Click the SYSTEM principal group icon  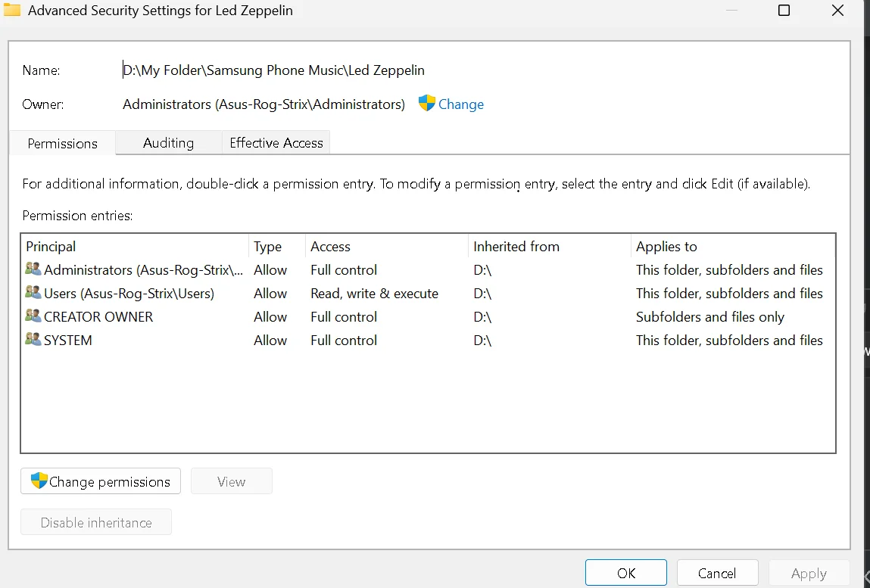(x=33, y=339)
